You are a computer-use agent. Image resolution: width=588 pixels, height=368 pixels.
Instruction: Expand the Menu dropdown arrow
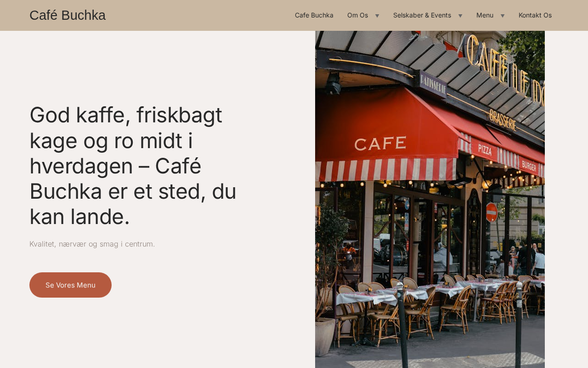point(503,16)
